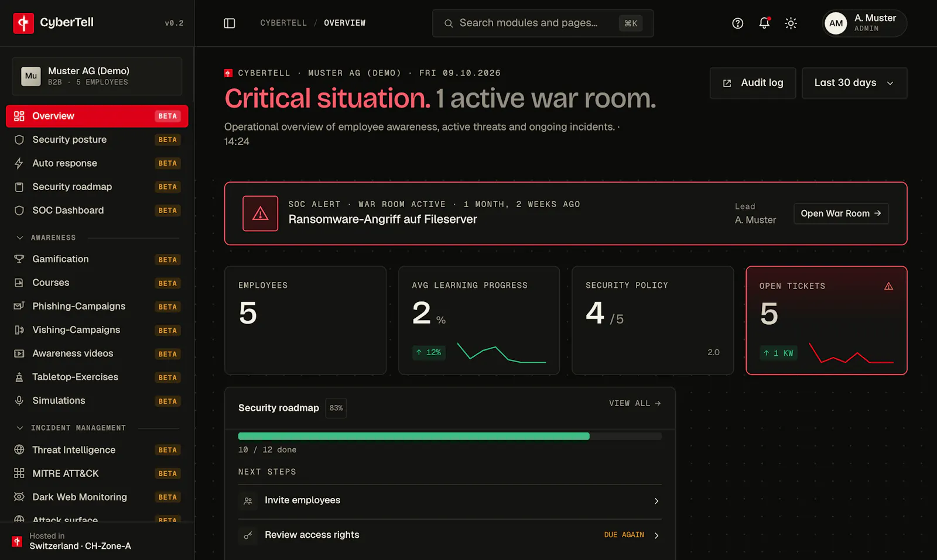Select the Muster AG (Demo) organization card

coord(97,76)
